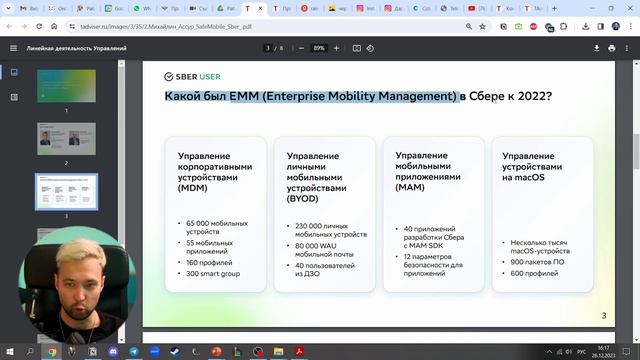640x360 pixels.
Task: Open Discord from the taskbar
Action: point(113,351)
